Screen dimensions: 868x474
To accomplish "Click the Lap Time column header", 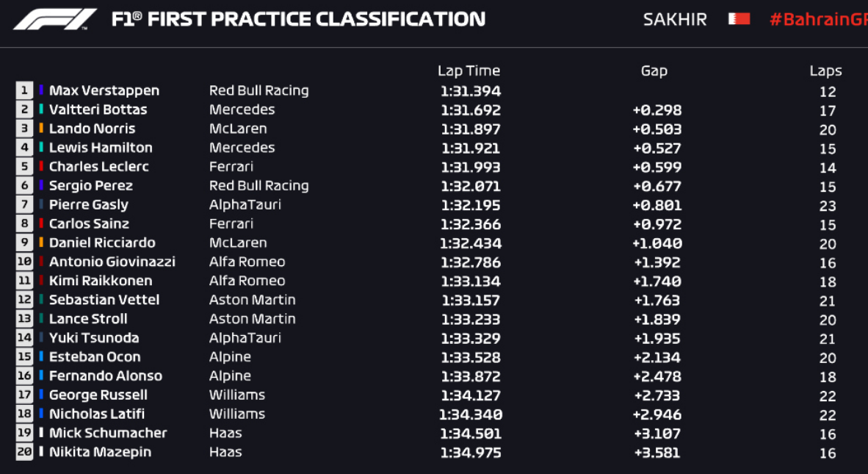I will 469,71.
